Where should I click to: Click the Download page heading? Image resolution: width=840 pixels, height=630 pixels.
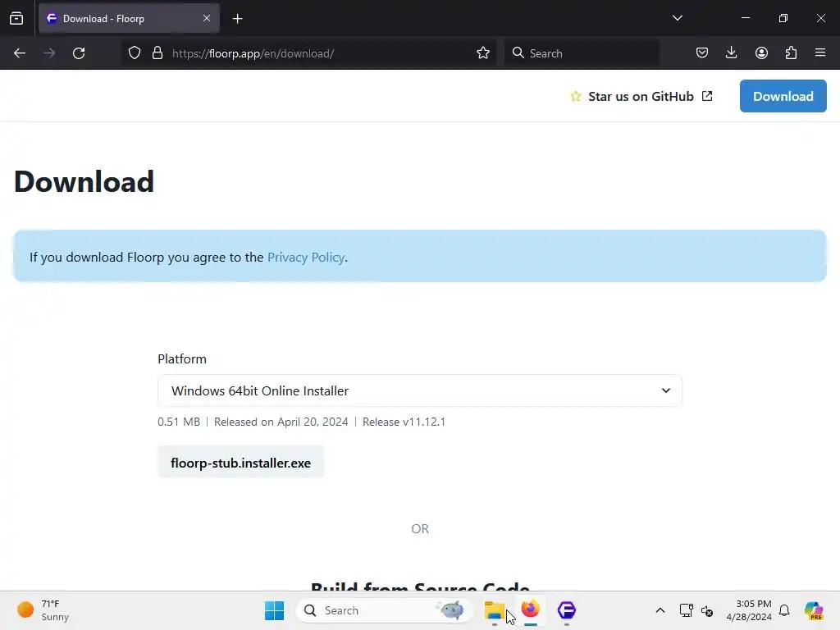pyautogui.click(x=84, y=181)
